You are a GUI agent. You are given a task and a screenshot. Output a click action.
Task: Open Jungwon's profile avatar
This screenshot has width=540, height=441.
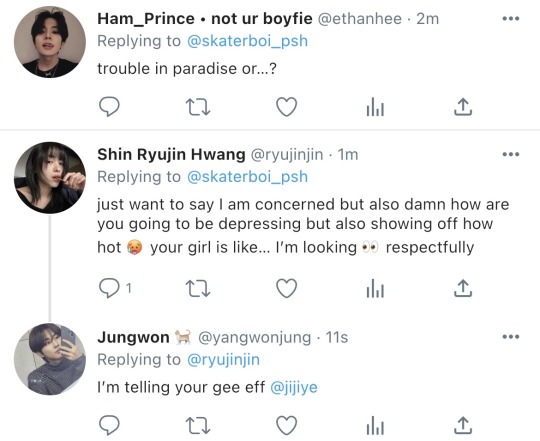click(50, 359)
